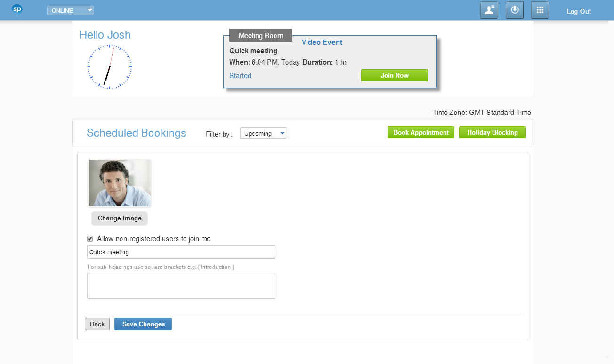Click Save Changes
The width and height of the screenshot is (614, 364).
coord(143,324)
